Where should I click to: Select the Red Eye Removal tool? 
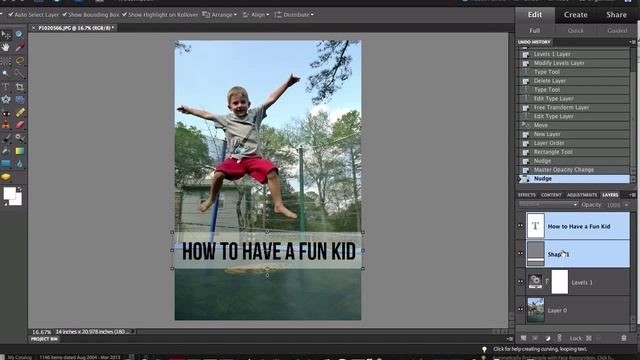[x=6, y=113]
